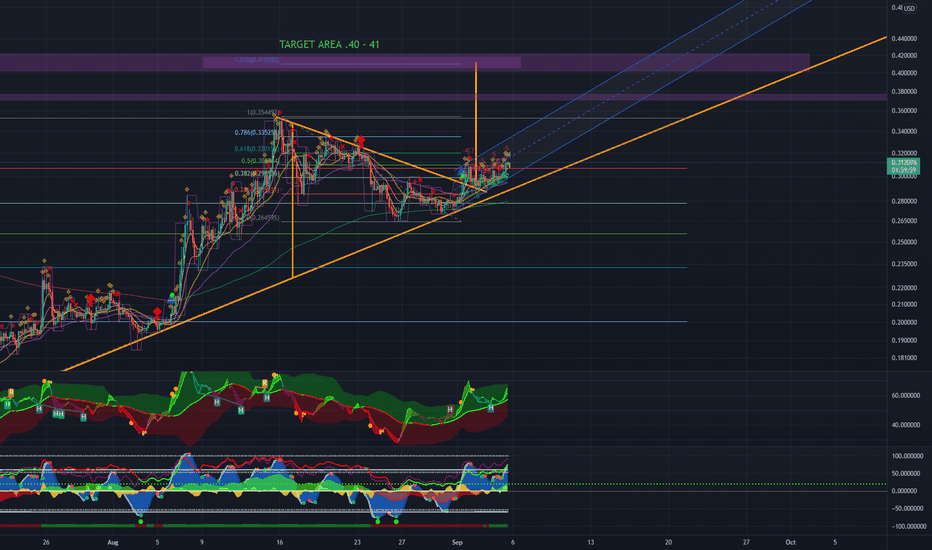Click the 0.210000 price axis value
Screen dimensions: 932x550
pos(904,304)
